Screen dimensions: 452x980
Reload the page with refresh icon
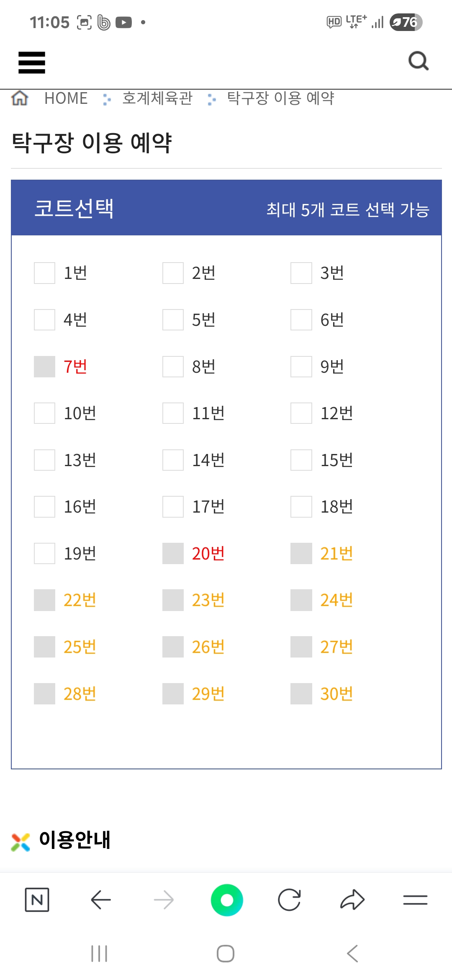coord(289,900)
